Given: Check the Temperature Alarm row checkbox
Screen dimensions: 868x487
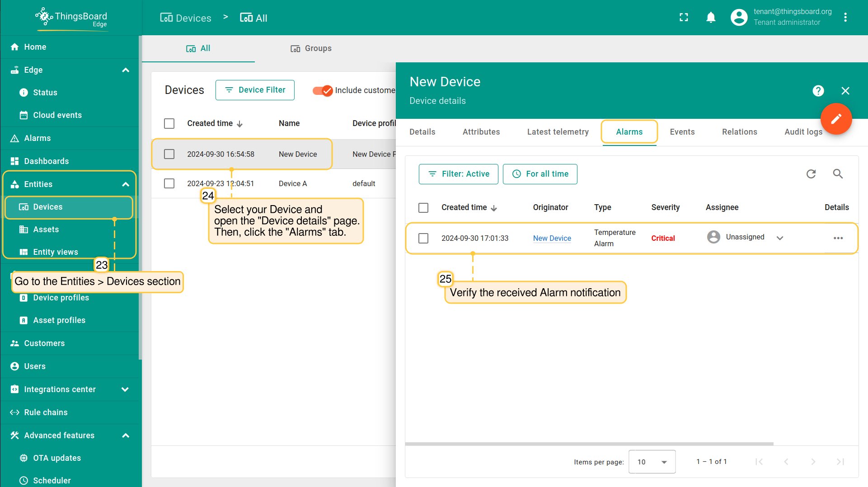Looking at the screenshot, I should (x=423, y=238).
